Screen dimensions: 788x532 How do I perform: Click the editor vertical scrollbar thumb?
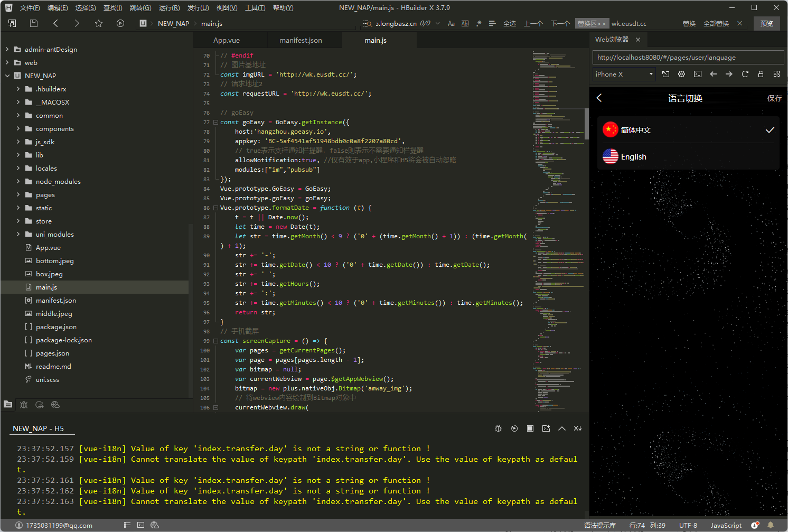[586, 124]
